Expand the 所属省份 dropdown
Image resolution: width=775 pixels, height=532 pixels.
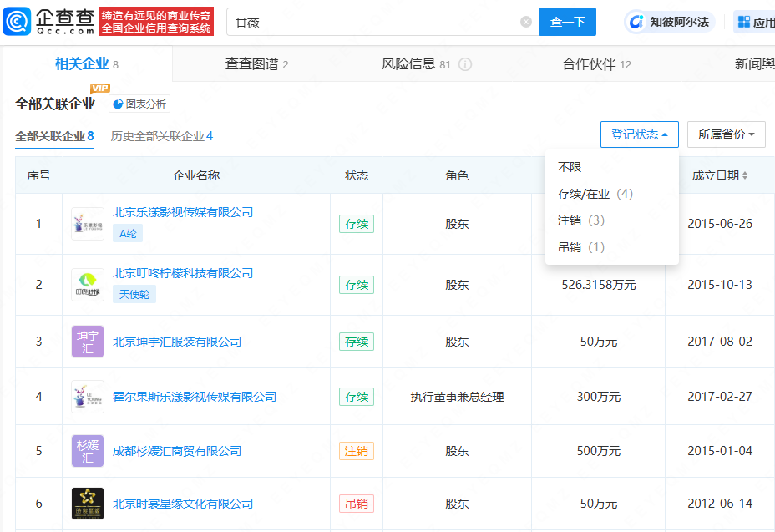click(x=726, y=134)
